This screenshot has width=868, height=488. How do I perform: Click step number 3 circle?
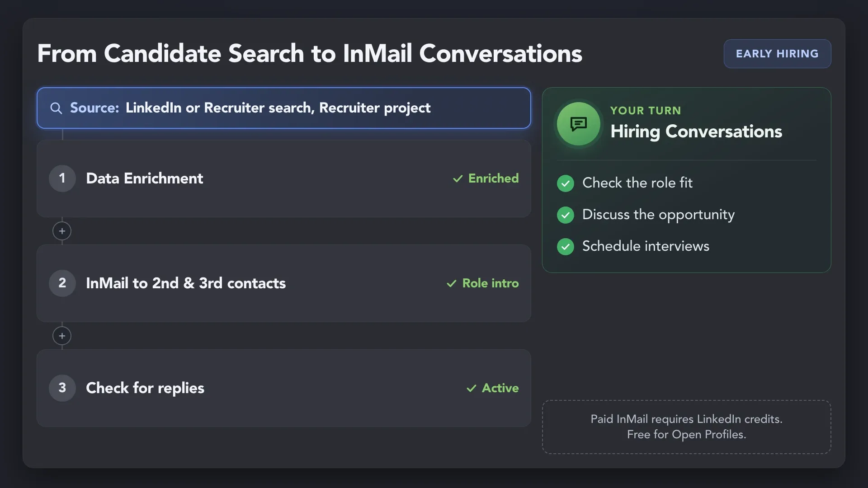pos(62,388)
